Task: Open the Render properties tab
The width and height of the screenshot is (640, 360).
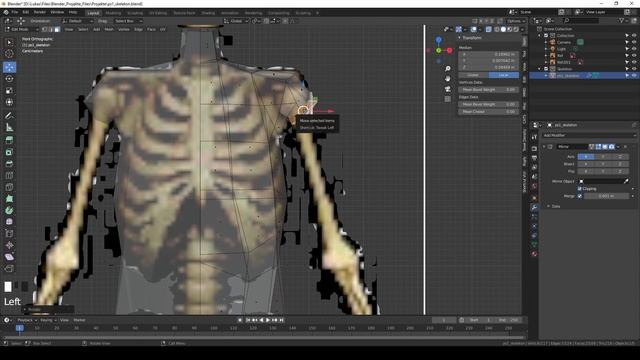Action: pyautogui.click(x=534, y=148)
